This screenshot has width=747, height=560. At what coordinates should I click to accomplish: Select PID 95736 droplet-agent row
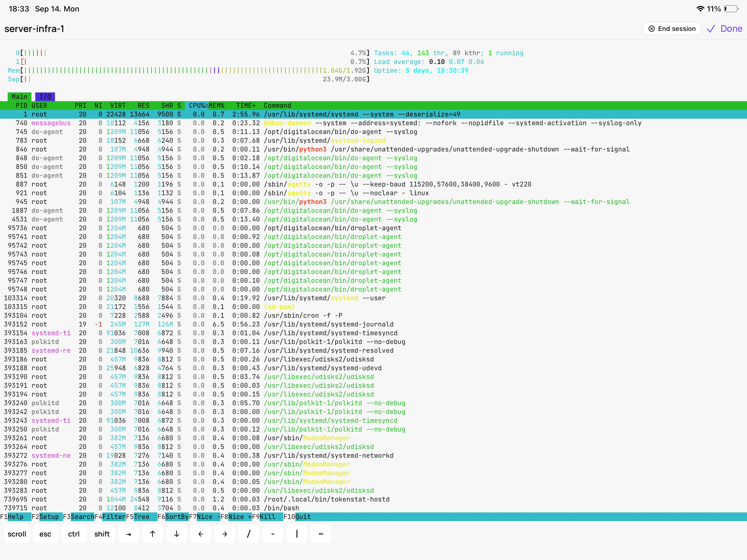(373, 228)
